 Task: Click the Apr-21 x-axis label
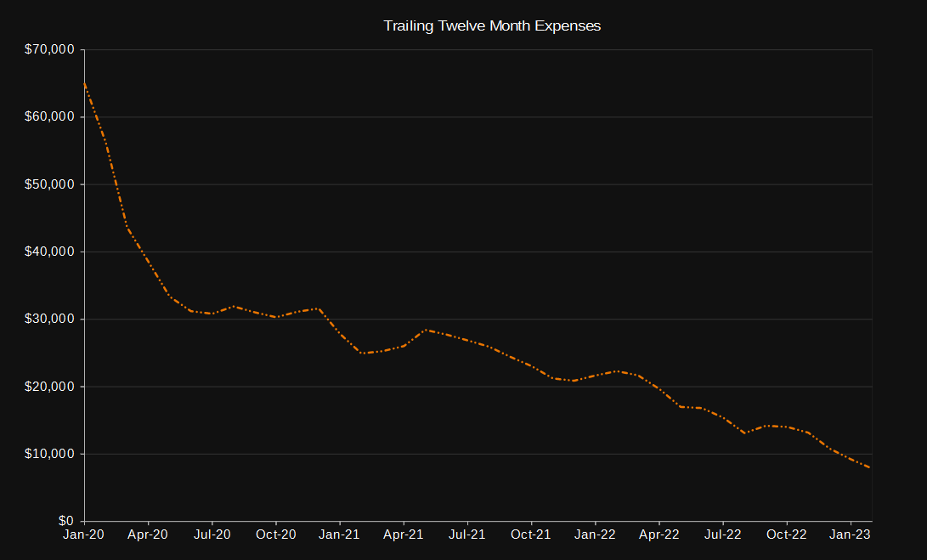[404, 535]
